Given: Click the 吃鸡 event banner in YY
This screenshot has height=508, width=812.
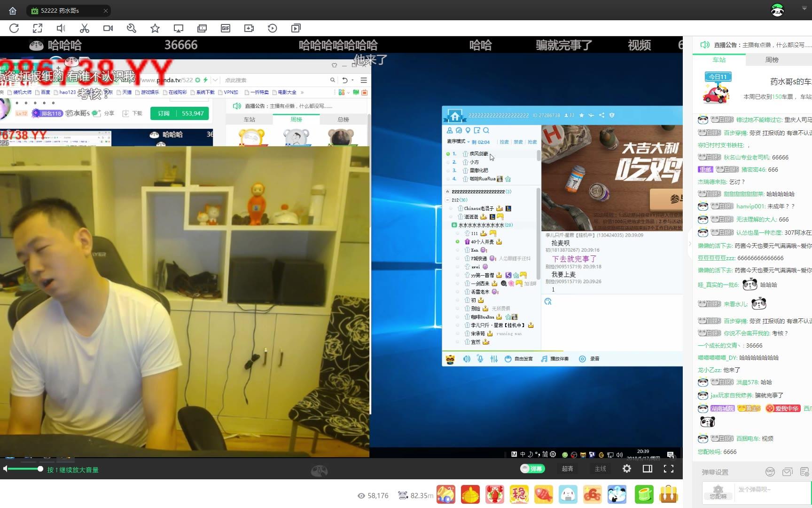Looking at the screenshot, I should click(612, 178).
